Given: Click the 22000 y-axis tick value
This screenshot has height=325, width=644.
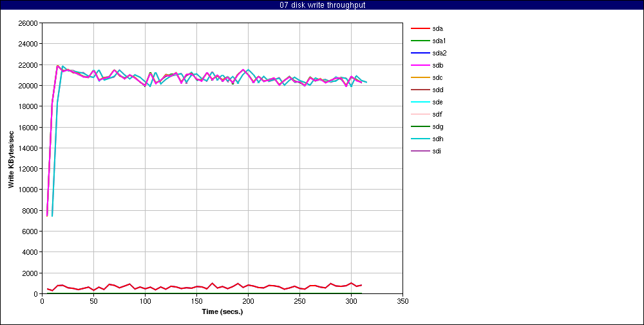Looking at the screenshot, I should [x=29, y=65].
